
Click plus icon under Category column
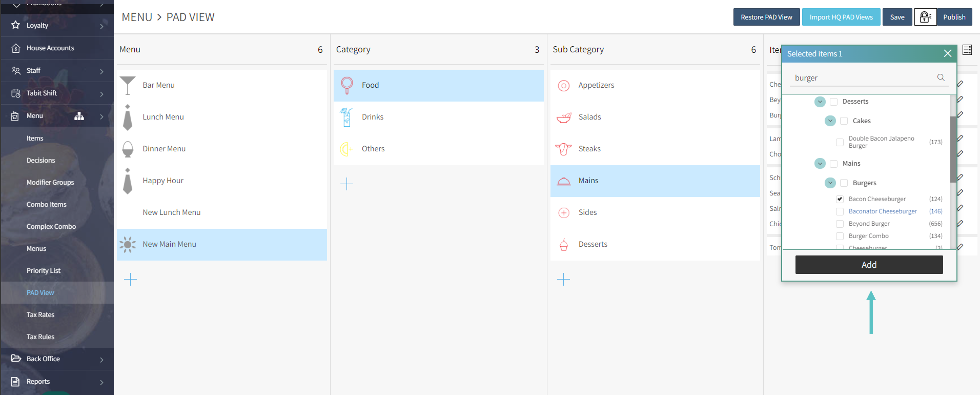[346, 184]
